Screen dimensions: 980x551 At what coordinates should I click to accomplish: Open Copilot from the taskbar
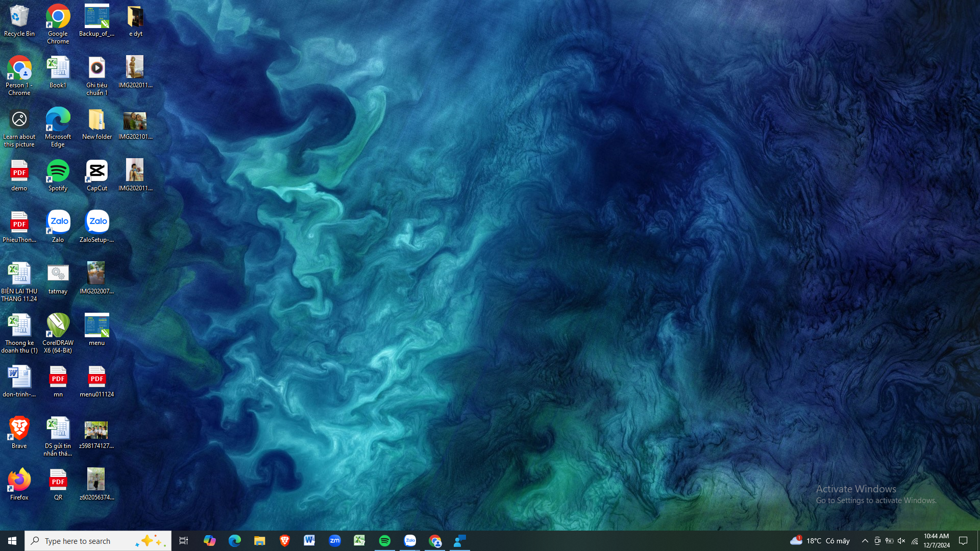pos(209,541)
